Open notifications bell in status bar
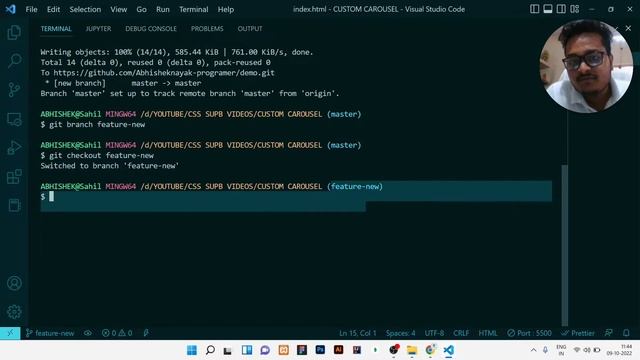 pyautogui.click(x=626, y=333)
